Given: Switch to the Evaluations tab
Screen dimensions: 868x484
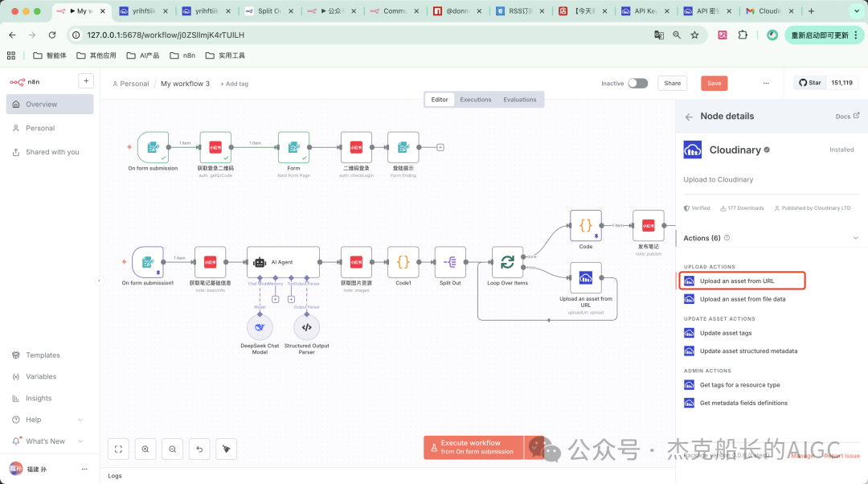Looking at the screenshot, I should click(520, 100).
